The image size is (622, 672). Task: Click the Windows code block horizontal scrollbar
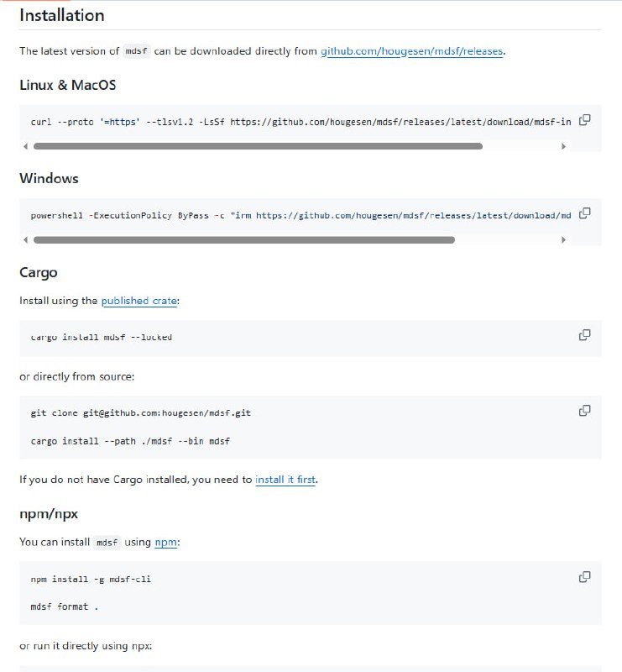(243, 239)
